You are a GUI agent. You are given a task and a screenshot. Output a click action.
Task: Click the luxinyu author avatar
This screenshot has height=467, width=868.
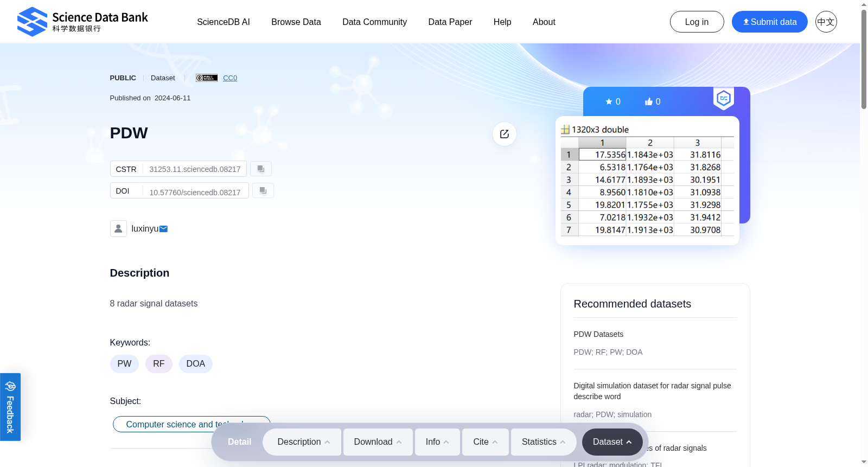118,228
